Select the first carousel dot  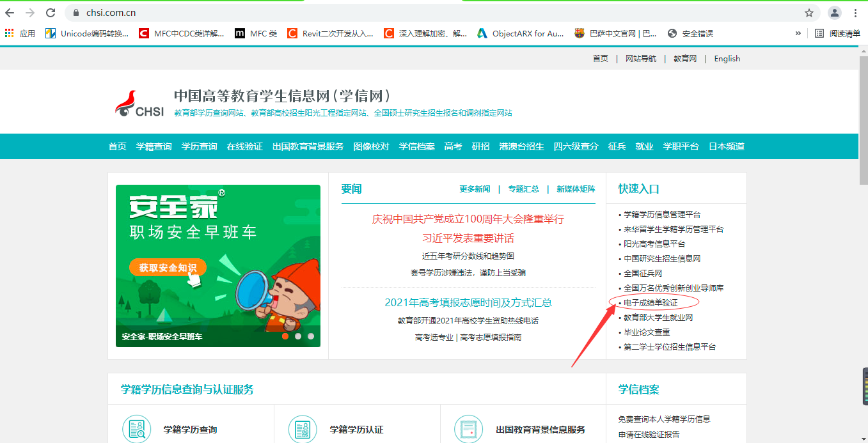pos(285,336)
